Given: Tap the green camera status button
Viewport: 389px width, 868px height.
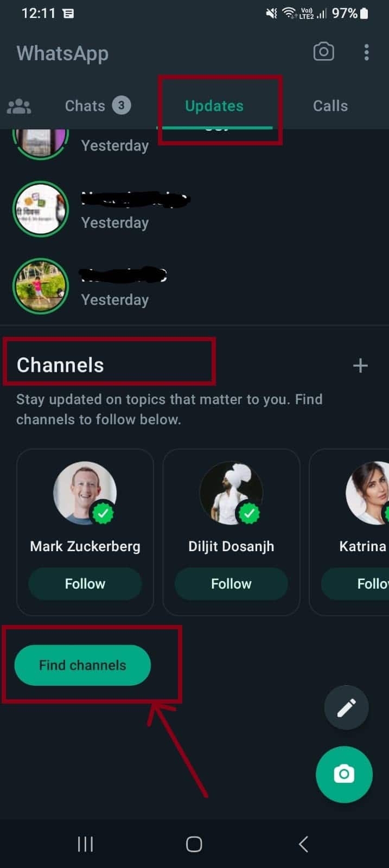Looking at the screenshot, I should (344, 774).
